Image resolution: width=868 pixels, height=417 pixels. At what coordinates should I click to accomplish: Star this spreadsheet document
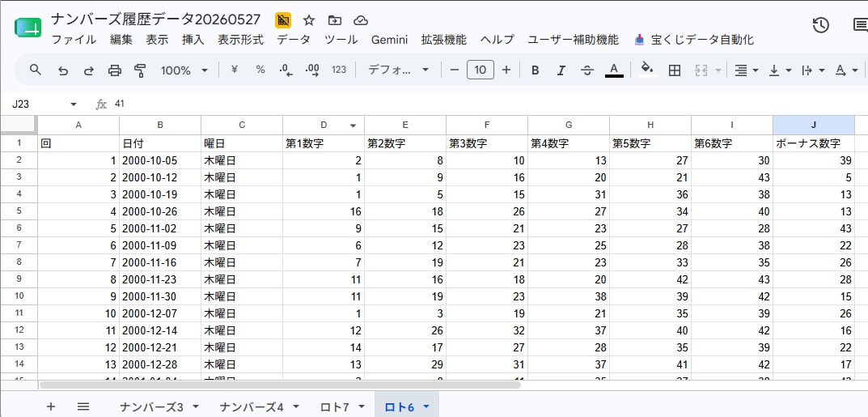click(x=309, y=20)
